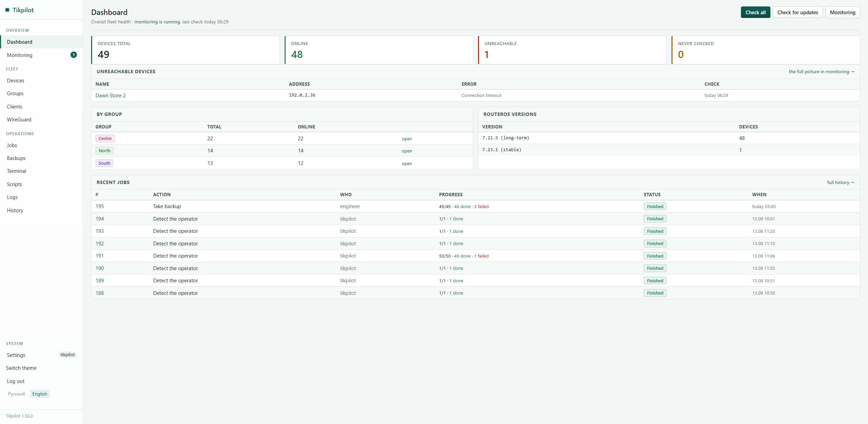Open the South group via open link
Viewport: 868px width, 424px height.
point(407,163)
